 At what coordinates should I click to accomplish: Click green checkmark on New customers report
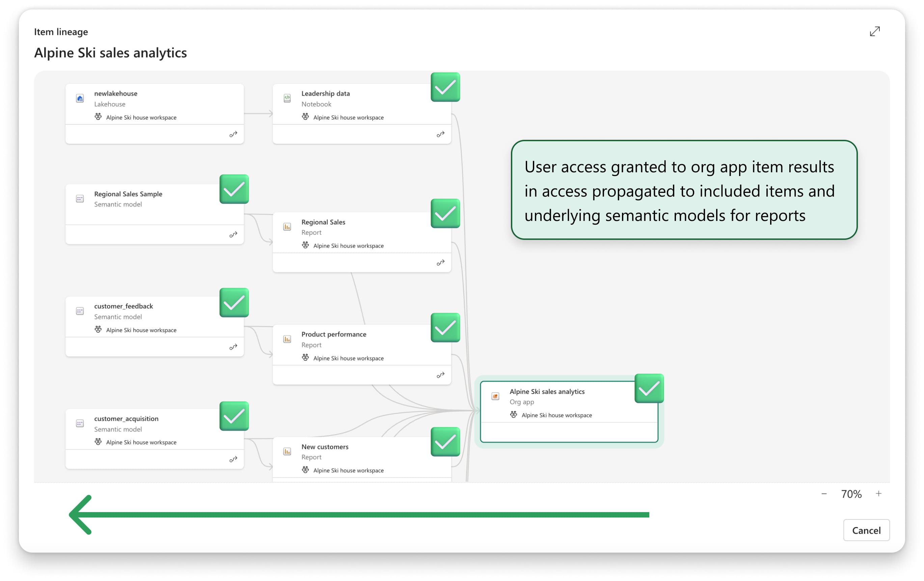click(x=445, y=441)
